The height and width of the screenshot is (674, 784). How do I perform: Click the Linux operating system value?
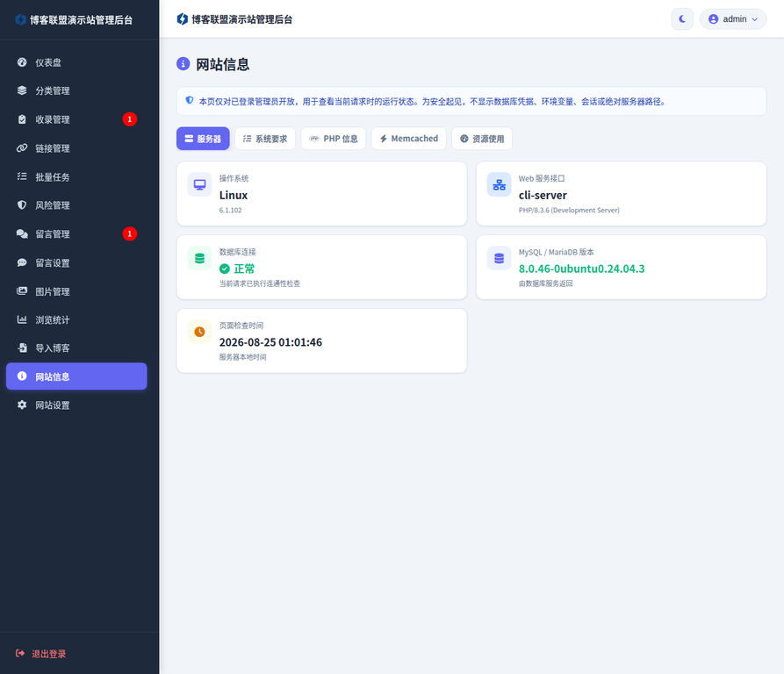click(234, 196)
